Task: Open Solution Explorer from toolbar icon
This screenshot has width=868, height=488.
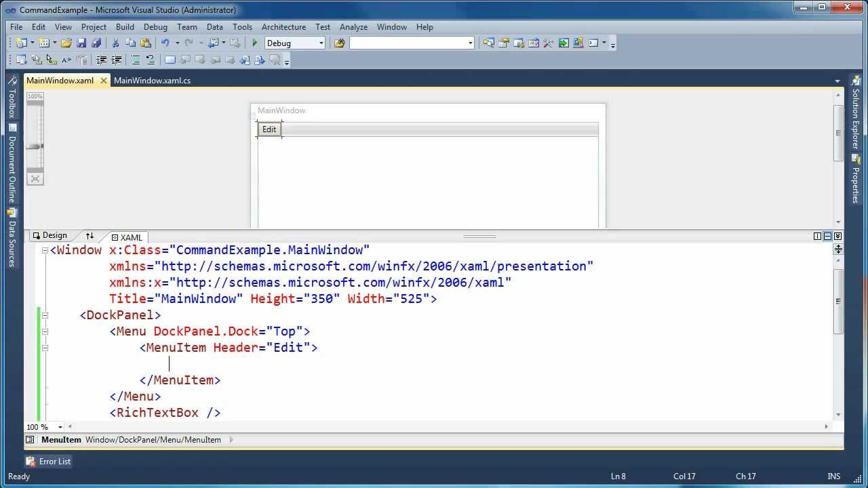Action: (488, 43)
